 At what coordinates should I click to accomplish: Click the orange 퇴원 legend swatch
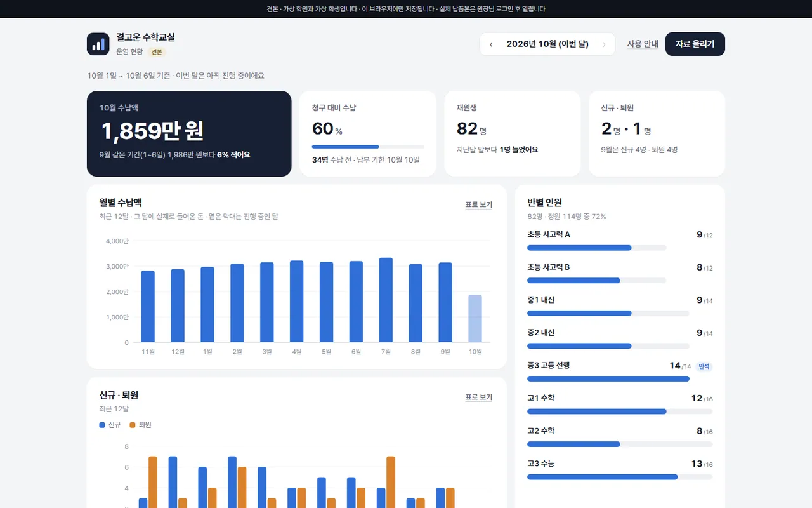pyautogui.click(x=133, y=425)
